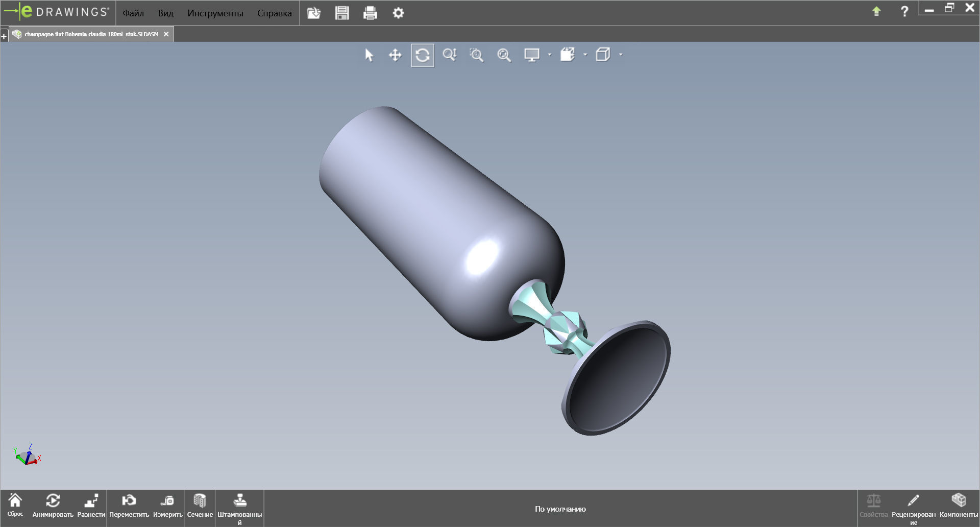Toggle the Stamped (Штампованный) display mode
Image resolution: width=980 pixels, height=527 pixels.
239,506
